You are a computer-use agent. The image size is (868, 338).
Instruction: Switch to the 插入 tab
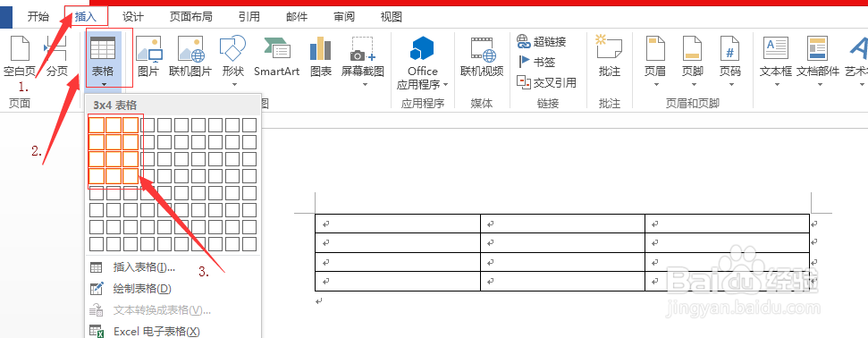[86, 17]
